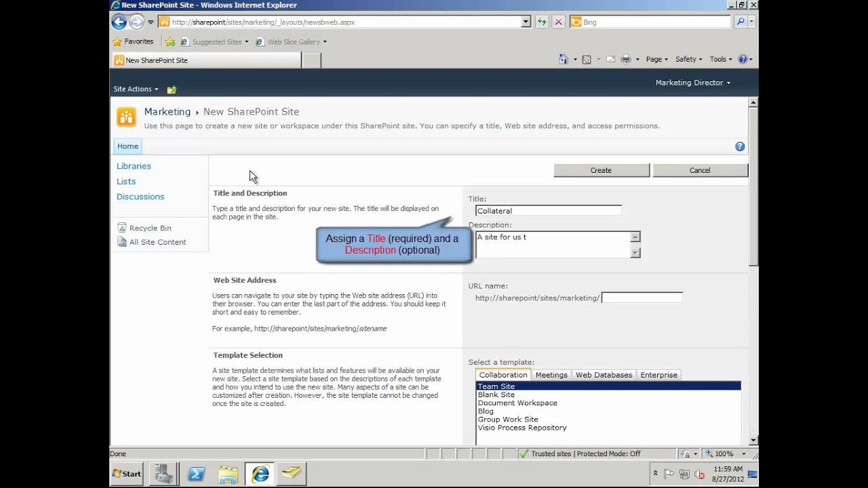The height and width of the screenshot is (488, 868).
Task: Click the muted volume tray icon
Action: point(700,474)
